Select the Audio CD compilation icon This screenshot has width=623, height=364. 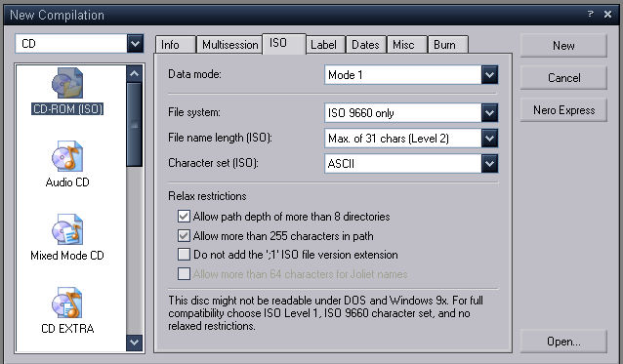click(x=67, y=156)
